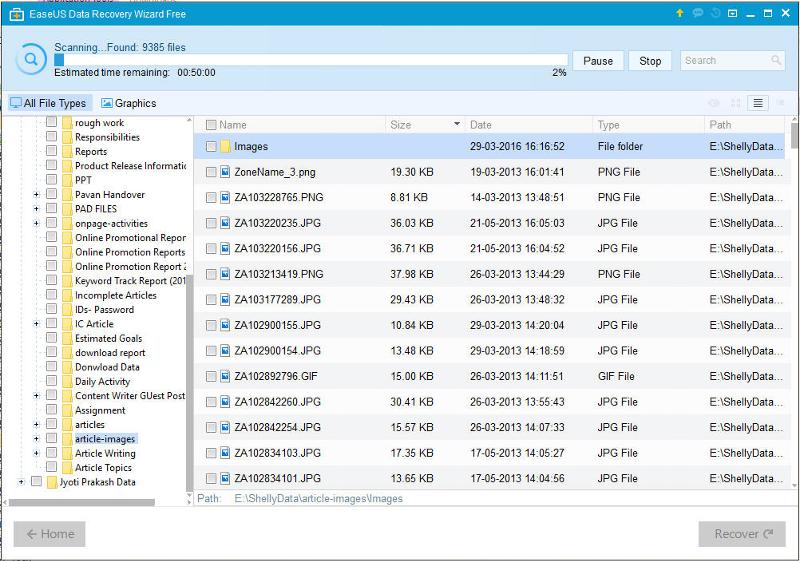Viewport: 800px width, 561px height.
Task: Click the folder icon beside Reports
Action: (67, 151)
